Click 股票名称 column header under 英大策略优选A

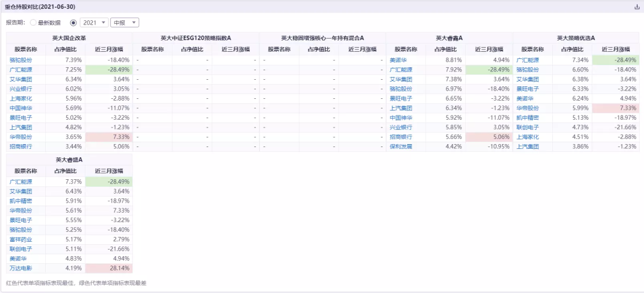coord(532,49)
